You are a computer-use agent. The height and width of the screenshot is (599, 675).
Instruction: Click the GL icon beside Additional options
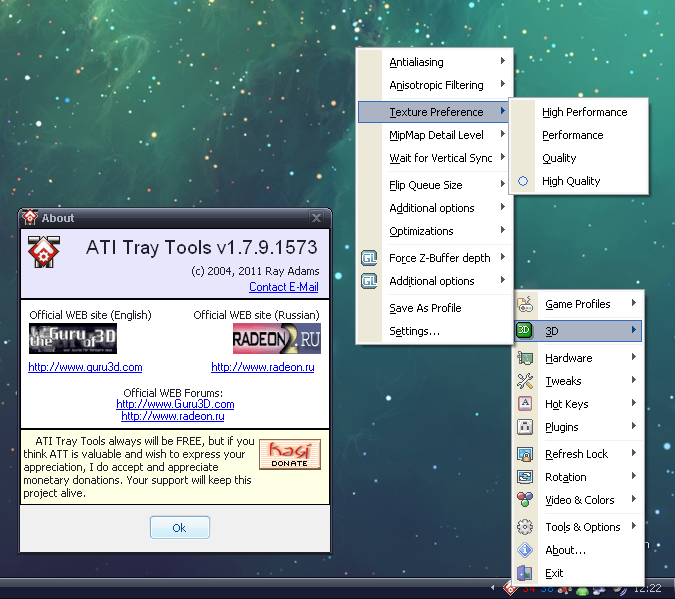point(369,281)
